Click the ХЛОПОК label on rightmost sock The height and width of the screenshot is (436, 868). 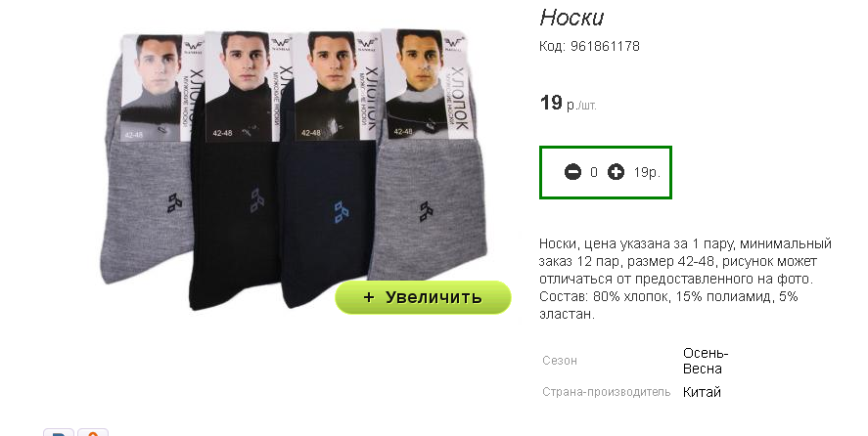coord(459,99)
